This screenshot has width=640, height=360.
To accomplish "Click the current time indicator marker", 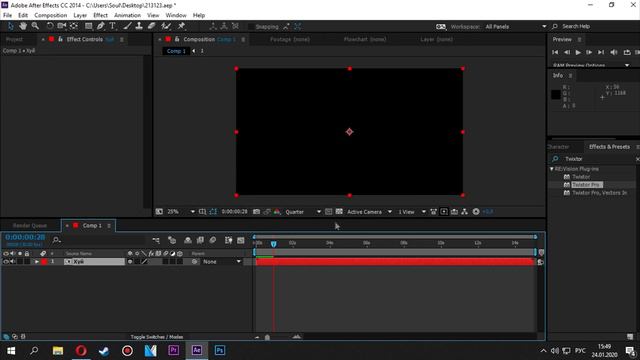I will [x=273, y=244].
